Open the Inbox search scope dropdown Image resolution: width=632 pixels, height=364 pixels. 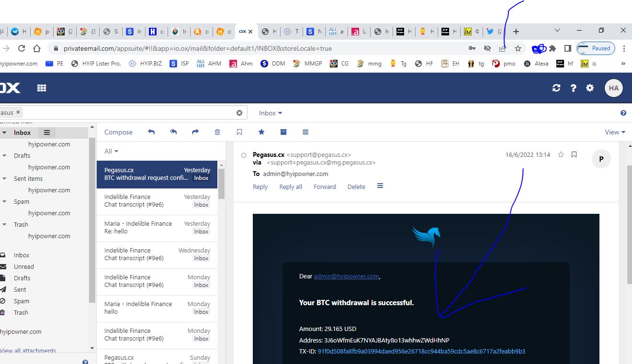[271, 113]
